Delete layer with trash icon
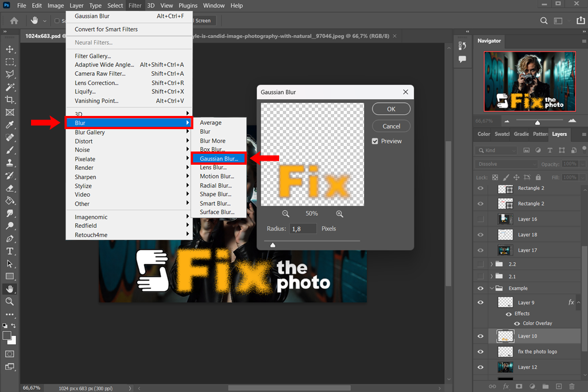 tap(572, 386)
